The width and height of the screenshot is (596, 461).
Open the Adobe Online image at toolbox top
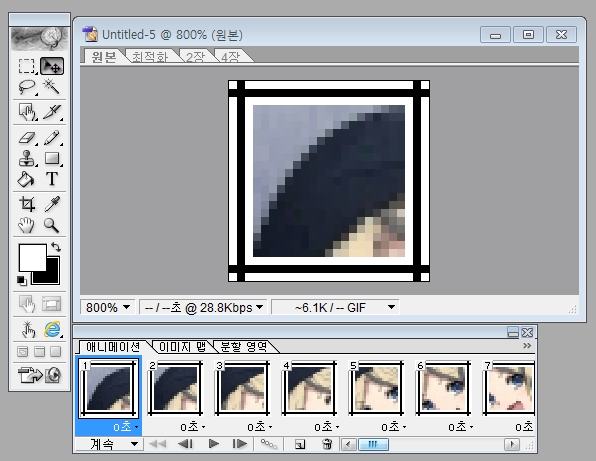(x=40, y=38)
